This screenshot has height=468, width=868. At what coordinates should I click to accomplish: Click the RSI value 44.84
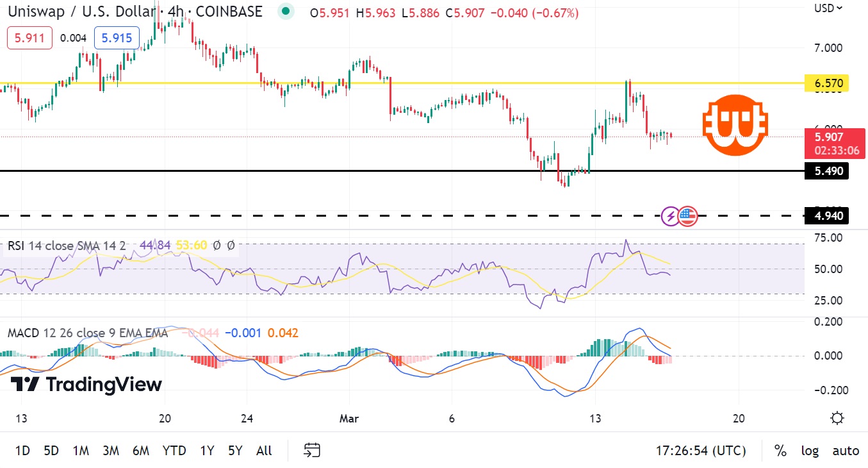coord(154,245)
